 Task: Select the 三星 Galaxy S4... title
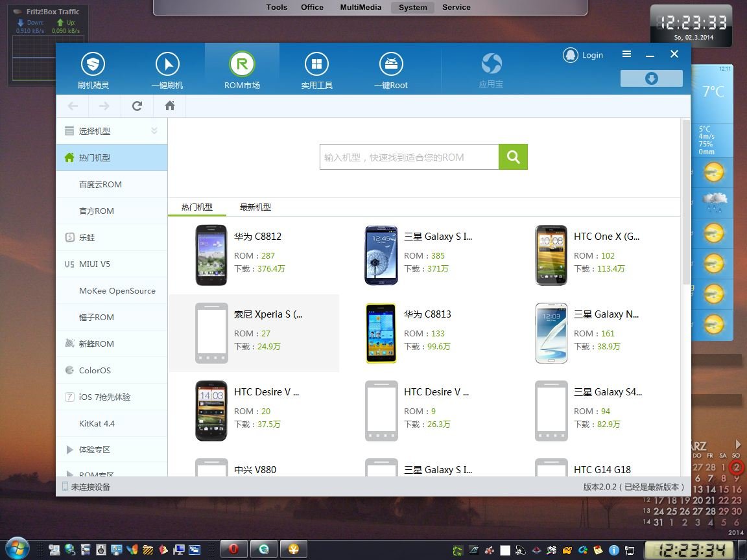click(x=608, y=392)
